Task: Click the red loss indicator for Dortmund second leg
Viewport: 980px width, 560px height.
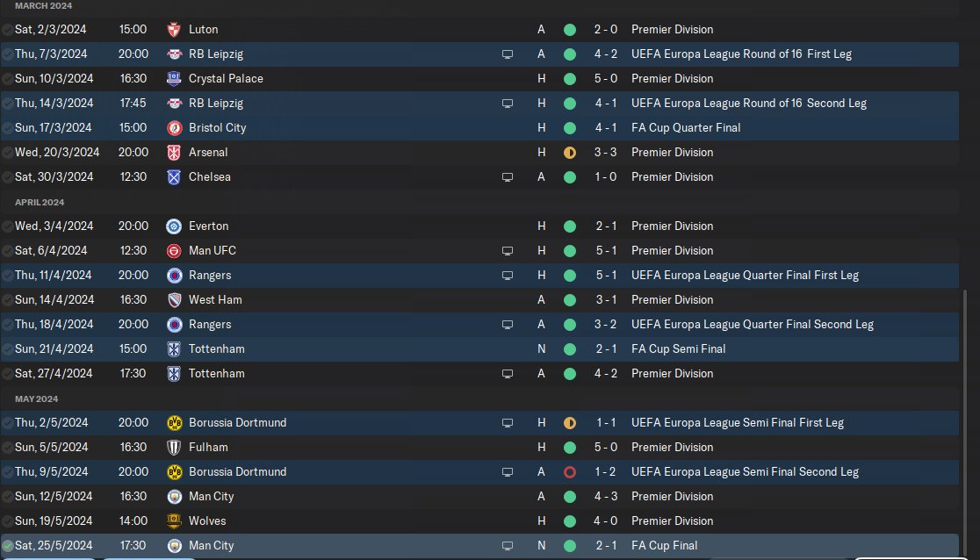Action: (x=569, y=471)
